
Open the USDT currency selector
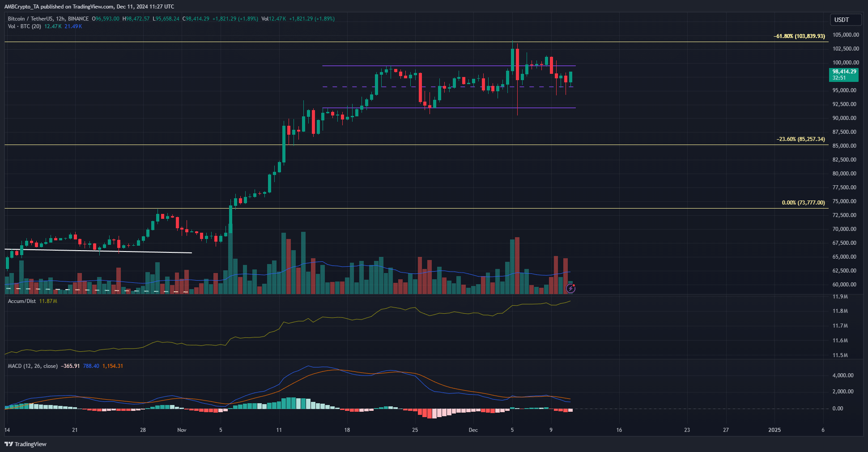click(x=845, y=20)
